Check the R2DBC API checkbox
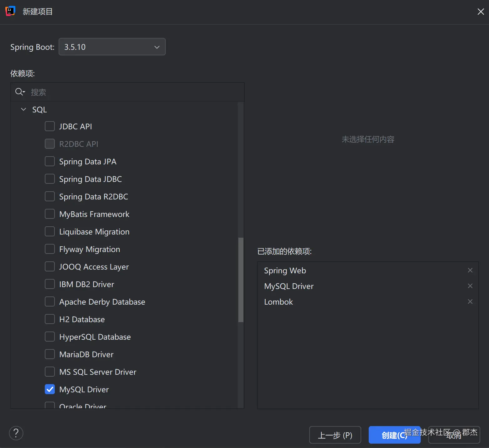 50,144
